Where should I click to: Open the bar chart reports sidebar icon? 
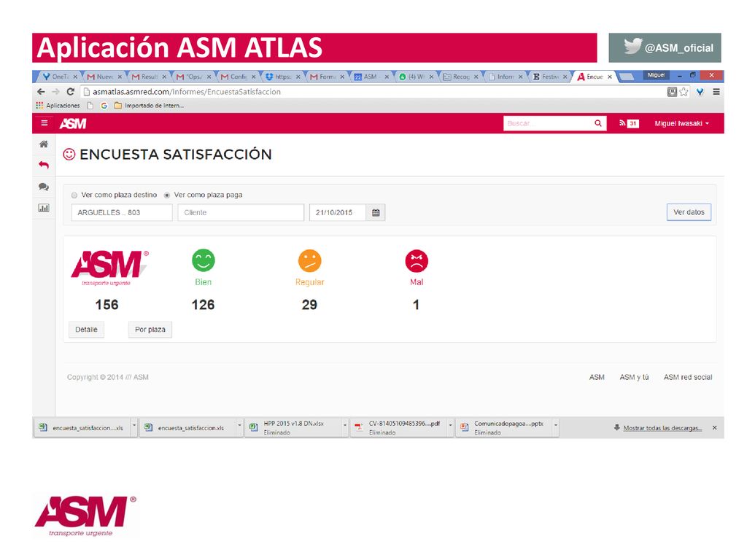pyautogui.click(x=43, y=208)
